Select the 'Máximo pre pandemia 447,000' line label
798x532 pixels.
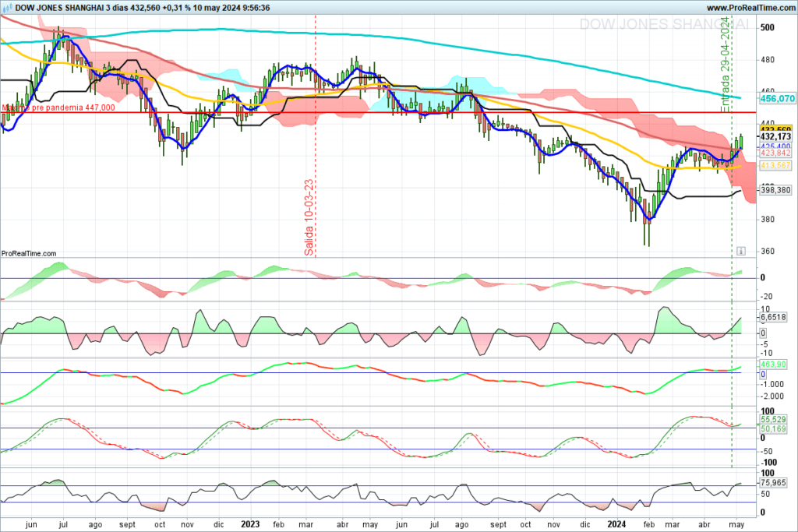pos(58,107)
